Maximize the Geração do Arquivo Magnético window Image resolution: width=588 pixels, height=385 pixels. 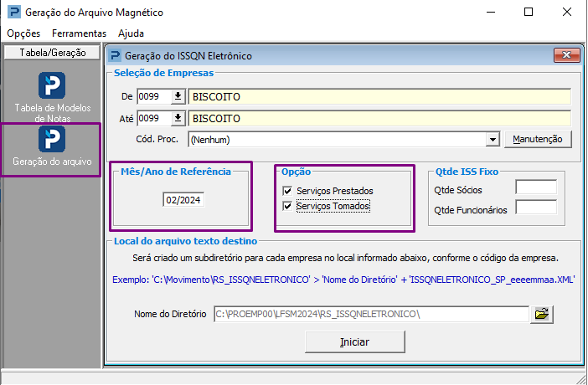coord(529,12)
